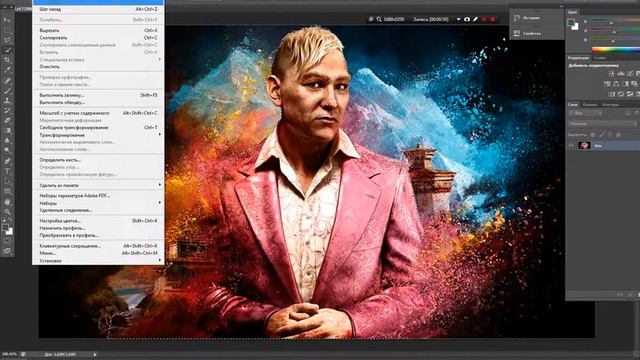The height and width of the screenshot is (360, 640).
Task: Choose Скопировать from the menu
Action: point(98,38)
